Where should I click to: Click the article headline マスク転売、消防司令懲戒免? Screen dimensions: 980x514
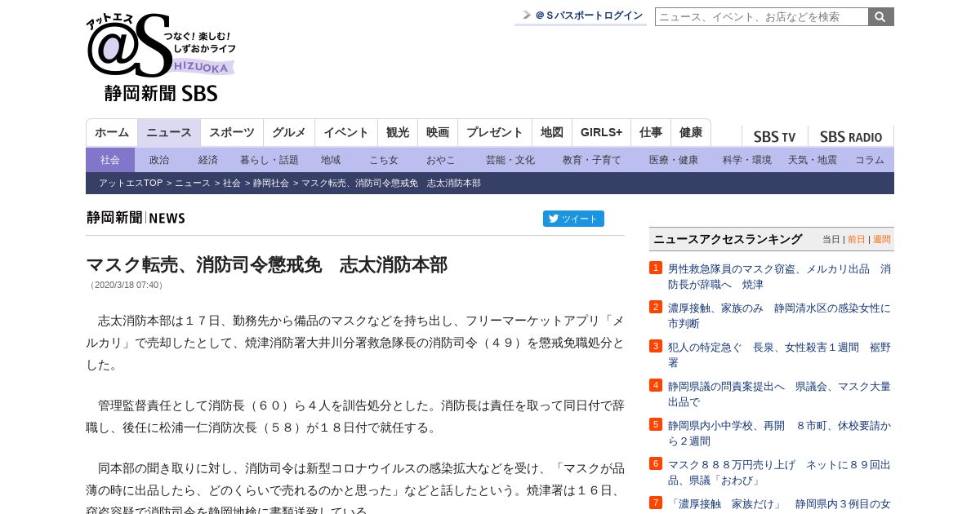pyautogui.click(x=267, y=264)
